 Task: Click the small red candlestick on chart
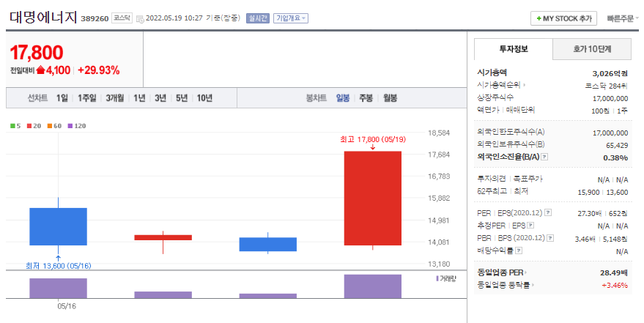(163, 237)
